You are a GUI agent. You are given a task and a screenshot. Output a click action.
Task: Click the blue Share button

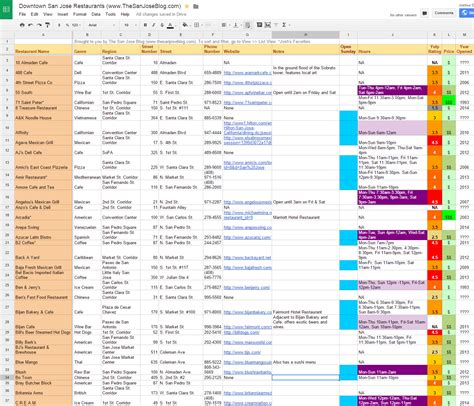[x=467, y=13]
